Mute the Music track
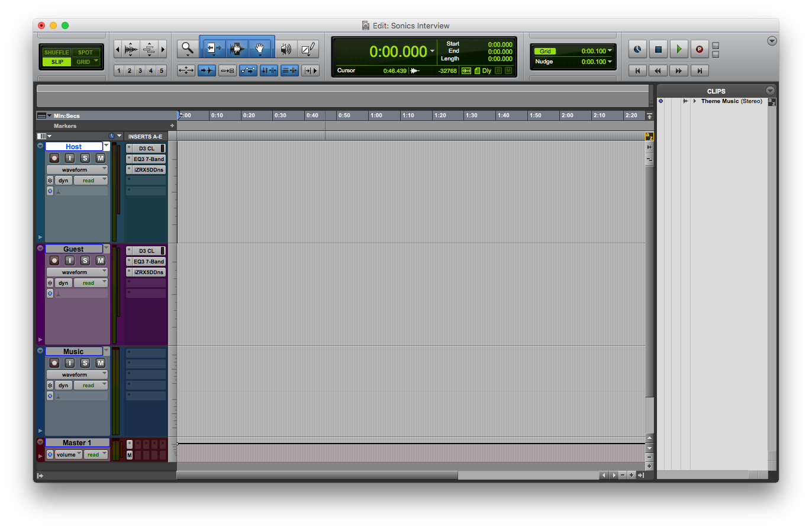The height and width of the screenshot is (530, 812). [101, 363]
